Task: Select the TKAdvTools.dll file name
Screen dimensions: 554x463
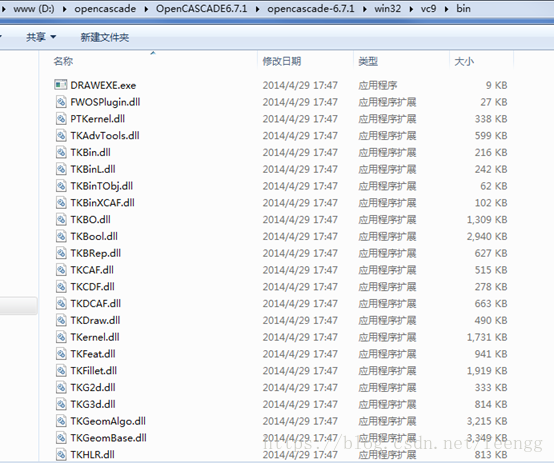Action: 105,135
